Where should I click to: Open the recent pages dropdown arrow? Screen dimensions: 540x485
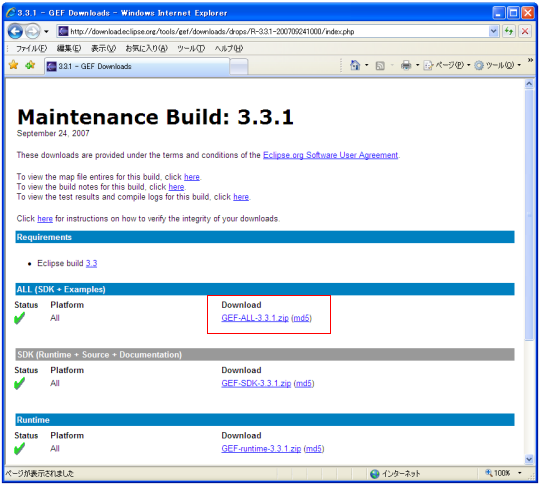click(46, 32)
